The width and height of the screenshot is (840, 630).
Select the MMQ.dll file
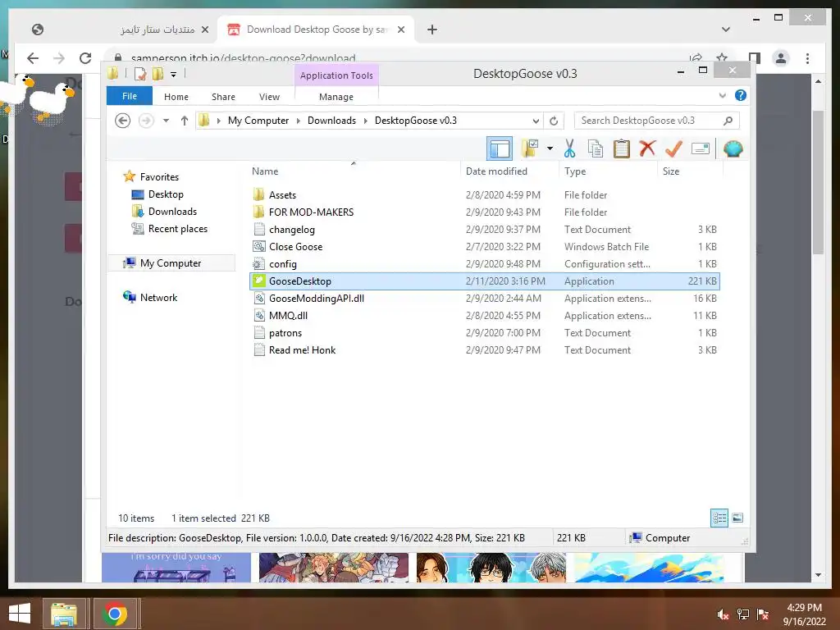288,316
